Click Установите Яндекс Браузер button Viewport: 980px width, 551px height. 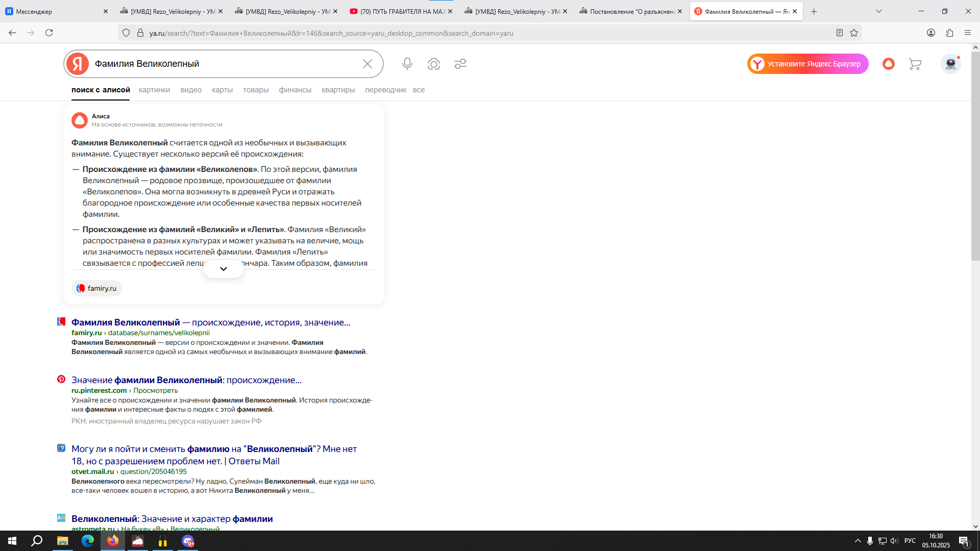click(807, 64)
